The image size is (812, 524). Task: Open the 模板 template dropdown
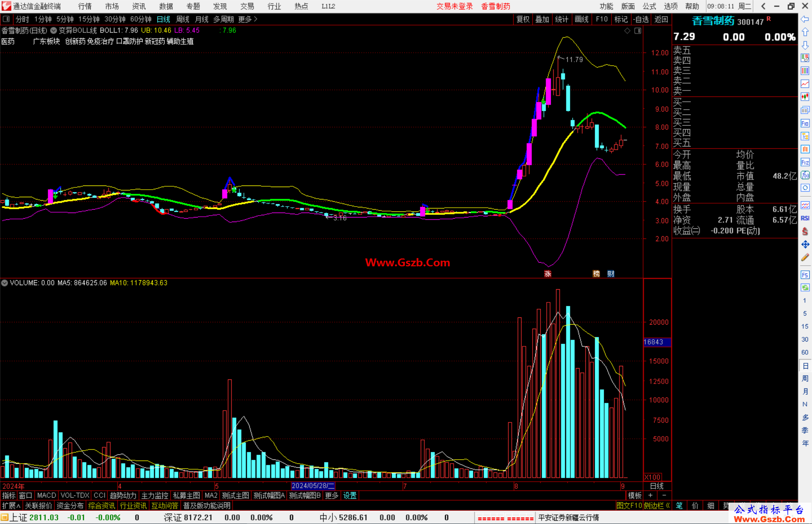tap(635, 495)
